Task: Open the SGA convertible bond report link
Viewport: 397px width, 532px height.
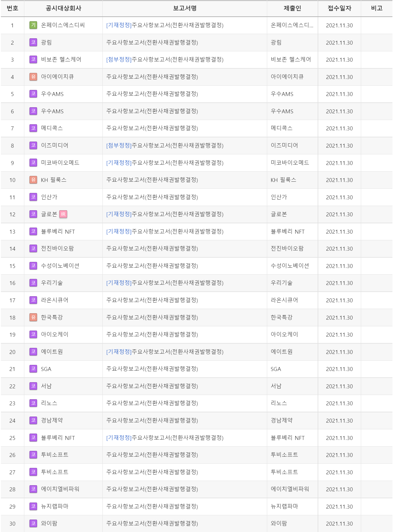Action: 152,369
